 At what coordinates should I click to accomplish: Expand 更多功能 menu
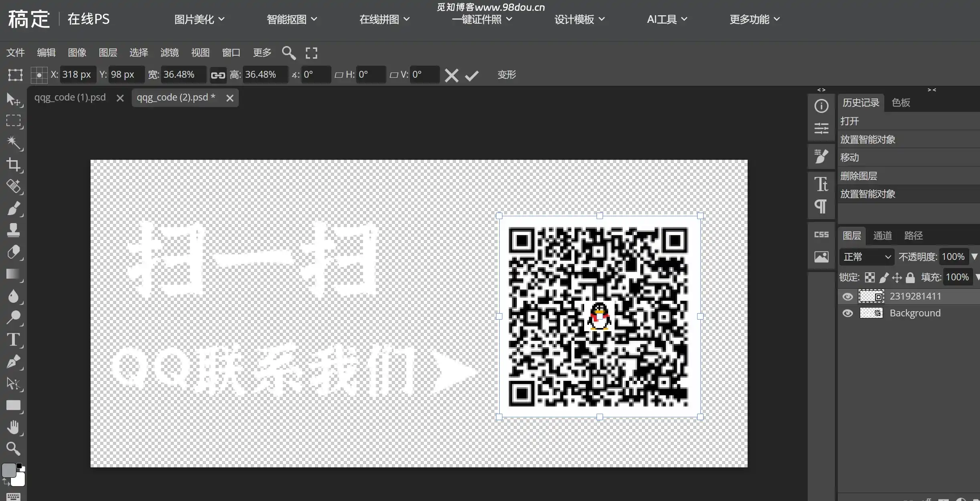point(754,19)
